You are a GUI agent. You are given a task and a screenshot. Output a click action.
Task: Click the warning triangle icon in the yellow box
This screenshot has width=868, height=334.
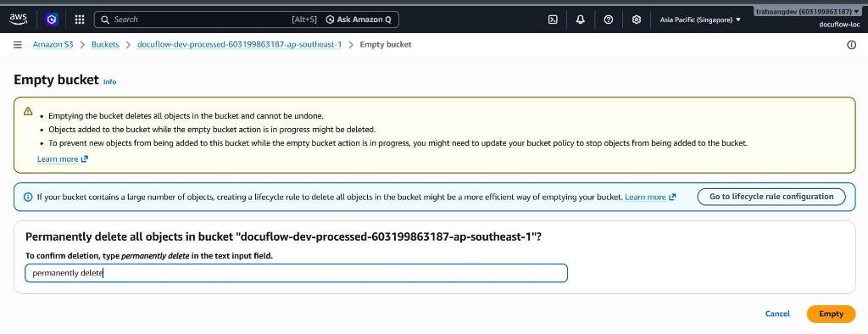pos(28,111)
